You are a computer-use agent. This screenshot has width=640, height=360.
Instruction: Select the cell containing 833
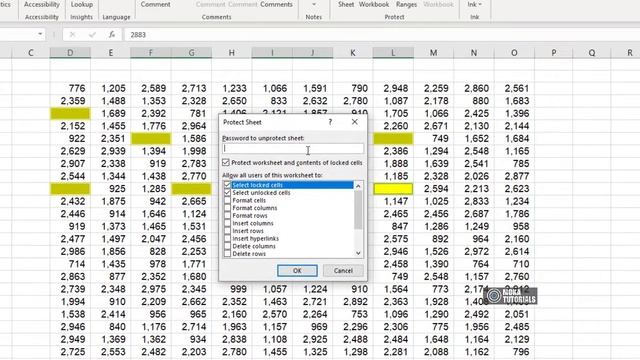tap(272, 101)
